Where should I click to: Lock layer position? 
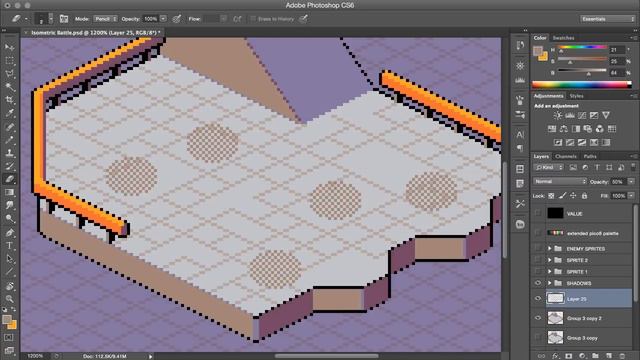point(573,196)
